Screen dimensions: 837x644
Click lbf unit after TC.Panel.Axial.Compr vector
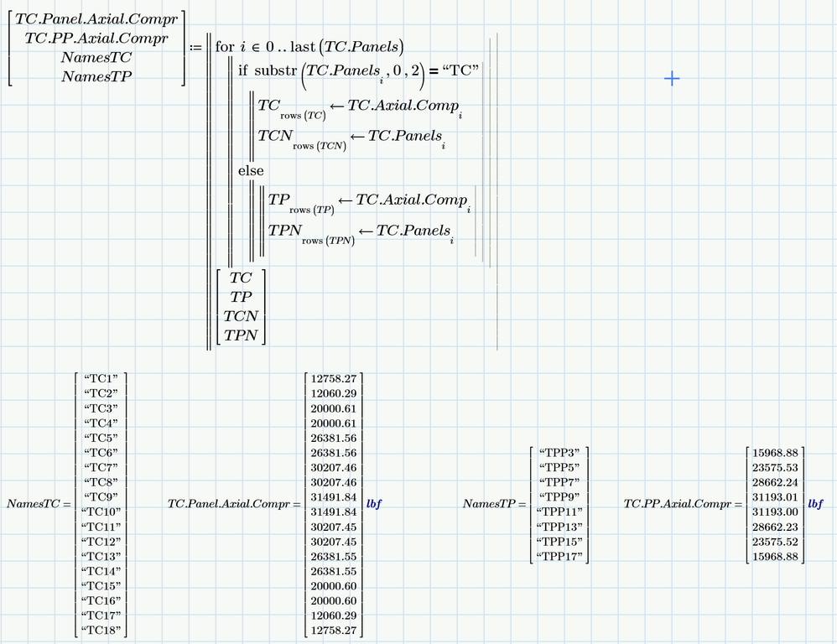click(x=374, y=504)
